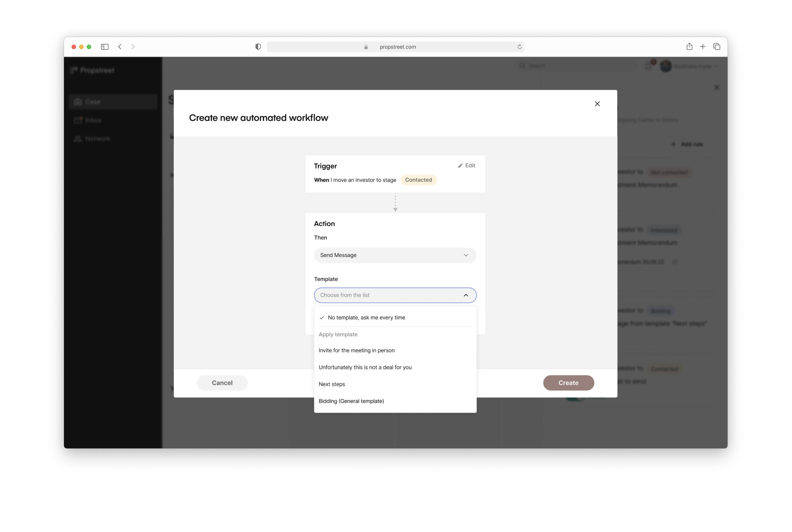The height and width of the screenshot is (532, 792).
Task: Open Case in the background sidebar
Action: click(x=113, y=101)
